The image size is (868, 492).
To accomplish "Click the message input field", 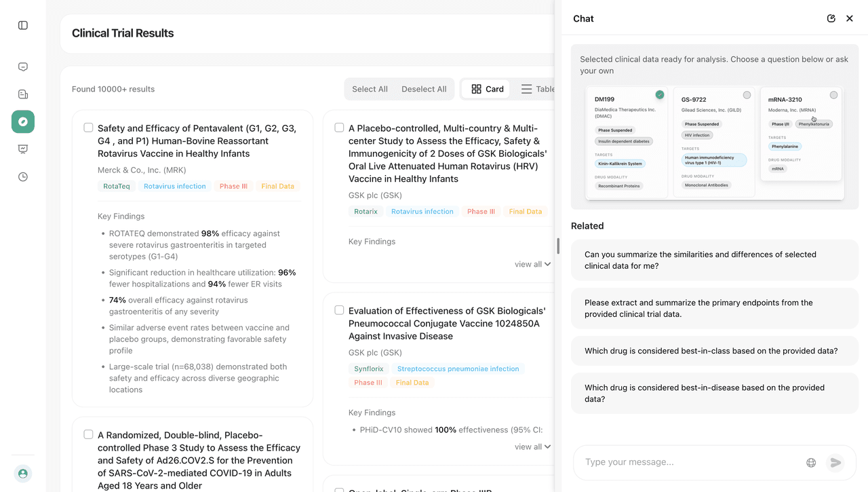I will (685, 461).
